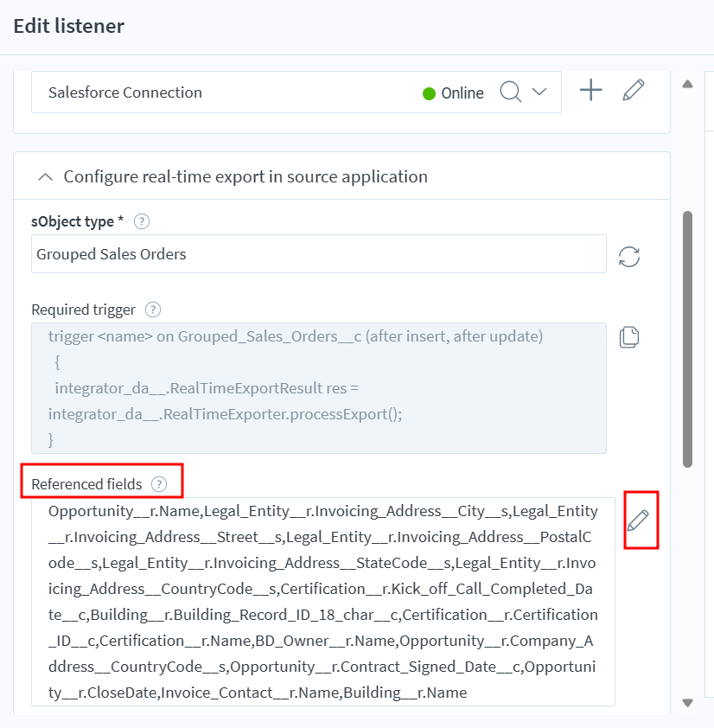714x728 pixels.
Task: Click the vertical scrollbar thumb
Action: tap(688, 337)
